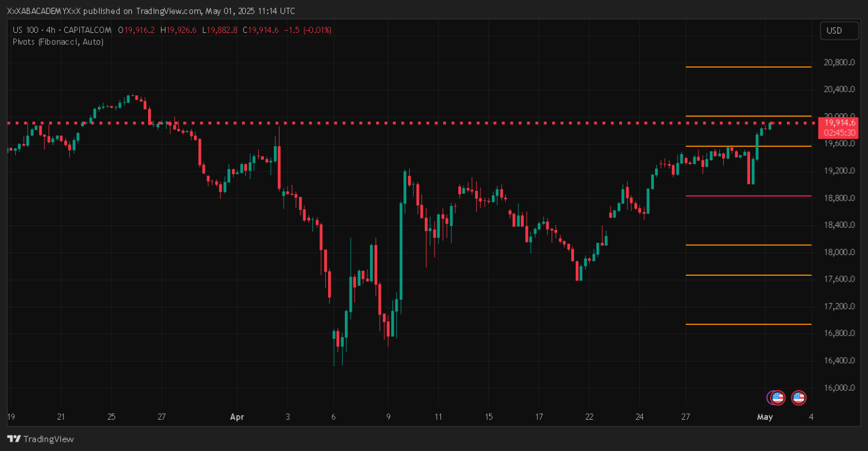Click the 17 date label on the time axis

click(539, 417)
